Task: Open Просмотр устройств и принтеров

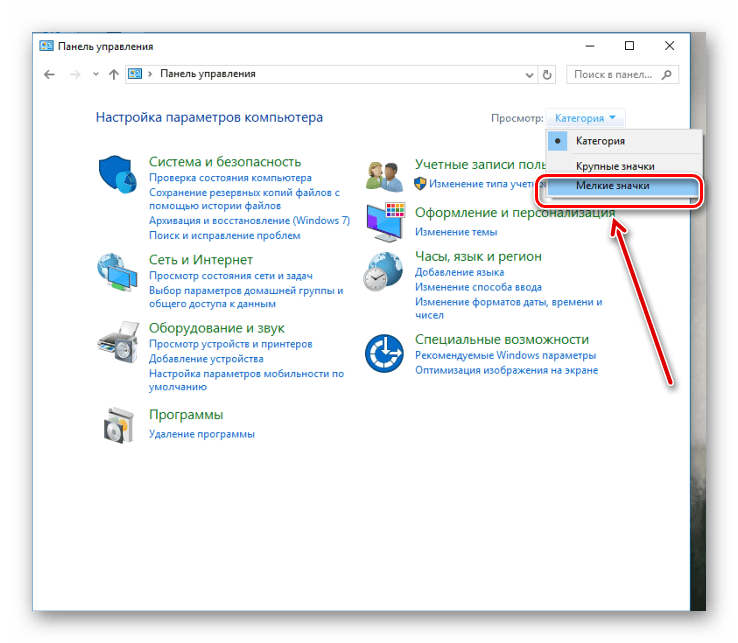Action: (x=231, y=344)
